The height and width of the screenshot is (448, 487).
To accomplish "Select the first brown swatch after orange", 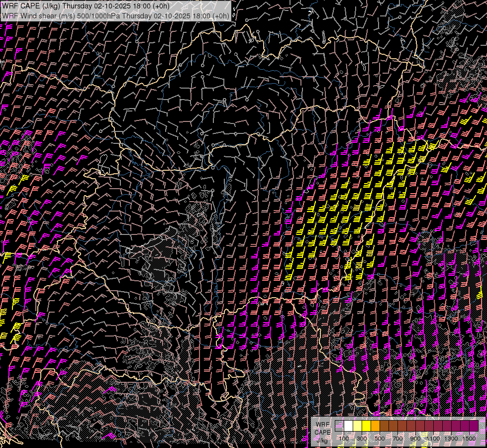I will point(384,426).
